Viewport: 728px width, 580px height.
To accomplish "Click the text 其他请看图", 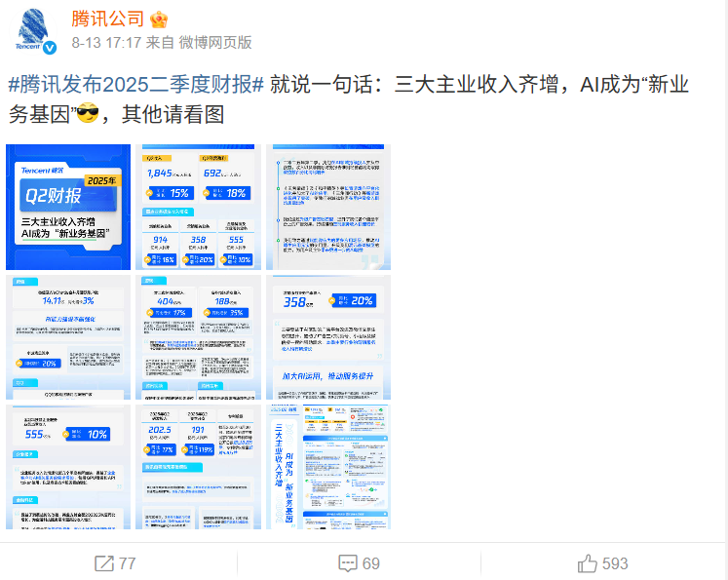I will [172, 114].
